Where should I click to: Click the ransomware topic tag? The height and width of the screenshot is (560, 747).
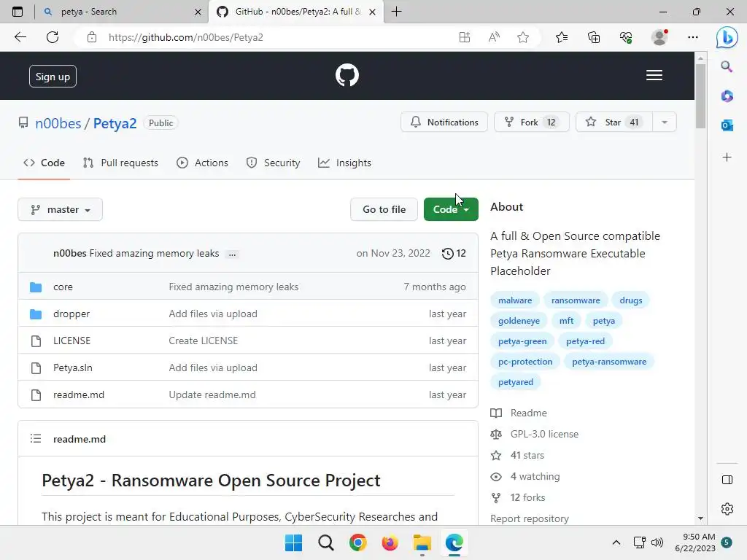click(x=576, y=300)
